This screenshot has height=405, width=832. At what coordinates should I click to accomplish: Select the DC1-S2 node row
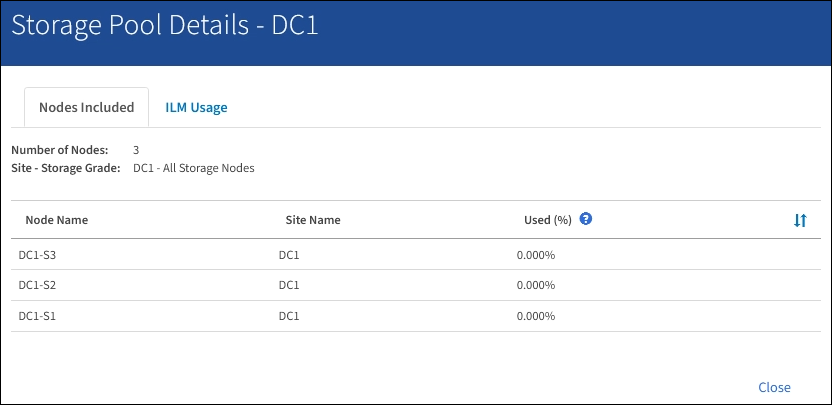coord(37,285)
